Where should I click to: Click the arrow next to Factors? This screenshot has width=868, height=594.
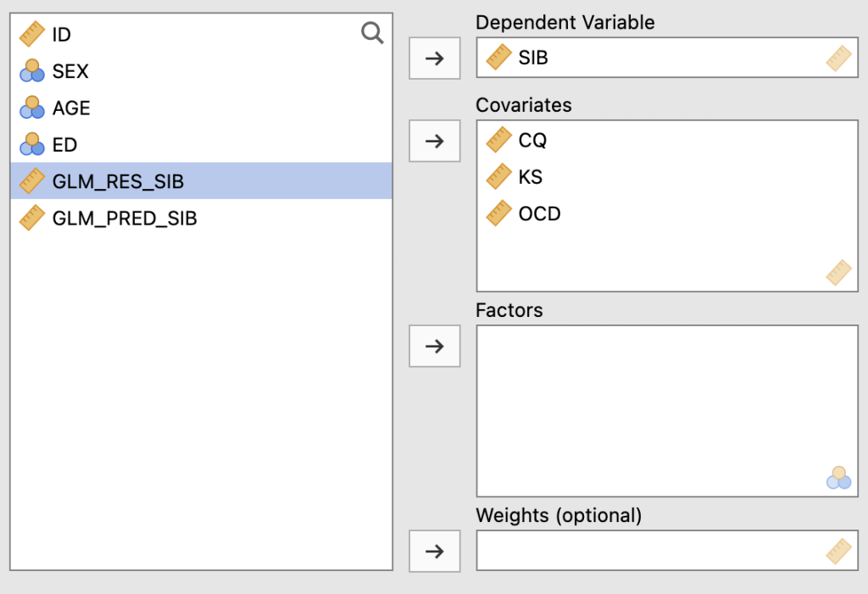point(434,346)
